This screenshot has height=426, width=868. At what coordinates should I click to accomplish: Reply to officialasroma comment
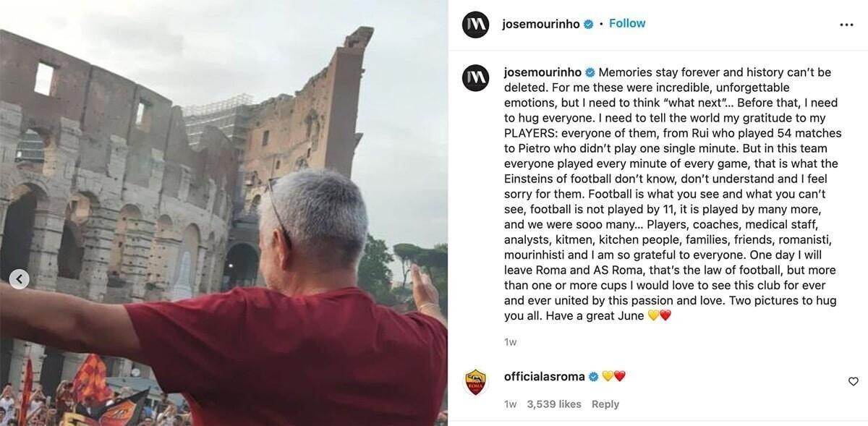pos(605,404)
